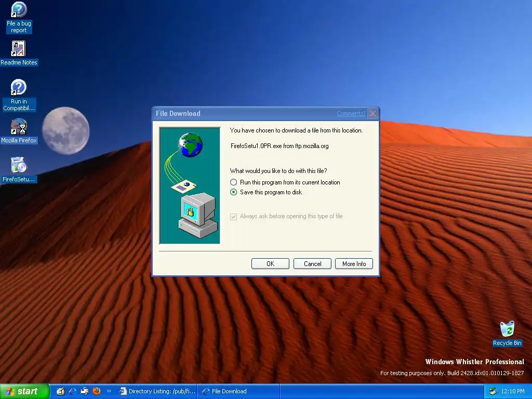Open the Readme Notes desktop shortcut
The height and width of the screenshot is (399, 532).
click(x=19, y=54)
